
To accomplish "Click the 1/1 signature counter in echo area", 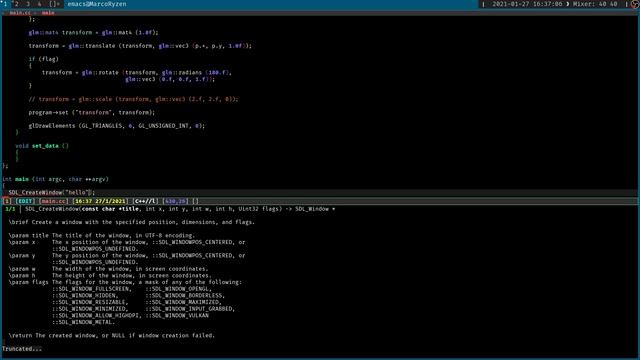I will pos(10,209).
